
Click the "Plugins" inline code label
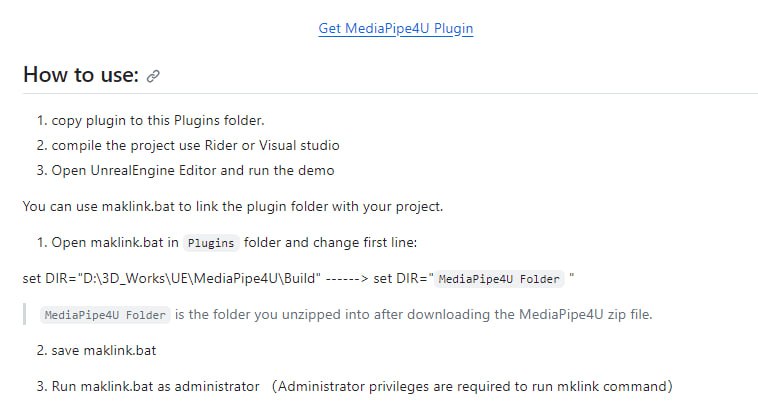(x=211, y=243)
